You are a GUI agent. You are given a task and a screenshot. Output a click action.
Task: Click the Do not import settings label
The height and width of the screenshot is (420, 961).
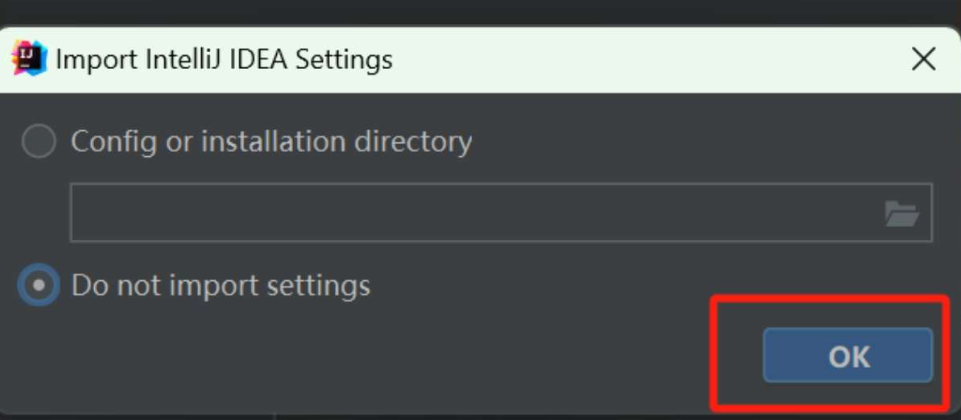[220, 286]
